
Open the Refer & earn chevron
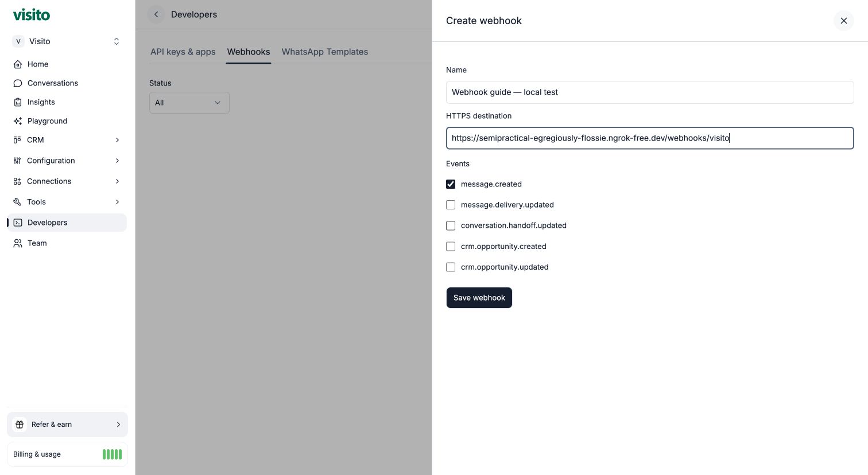[x=118, y=425]
